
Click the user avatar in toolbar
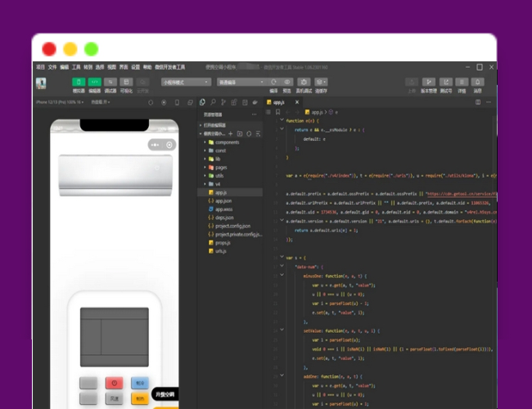(x=41, y=83)
